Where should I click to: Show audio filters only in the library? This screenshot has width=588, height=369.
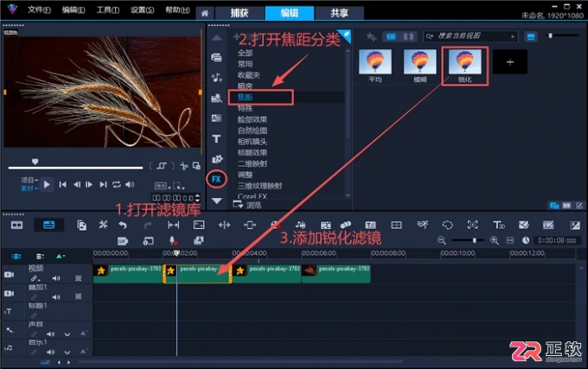coord(408,36)
